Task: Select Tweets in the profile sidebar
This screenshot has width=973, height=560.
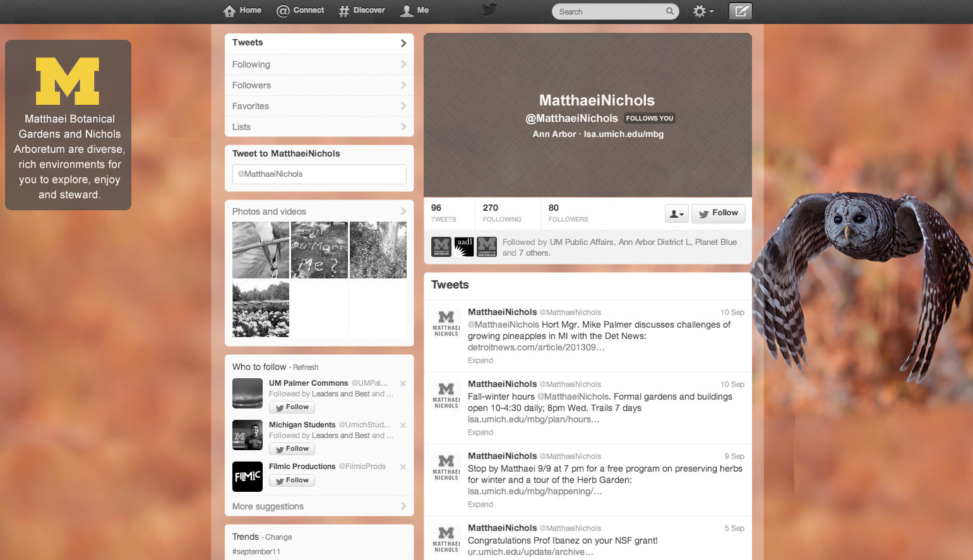Action: tap(319, 43)
